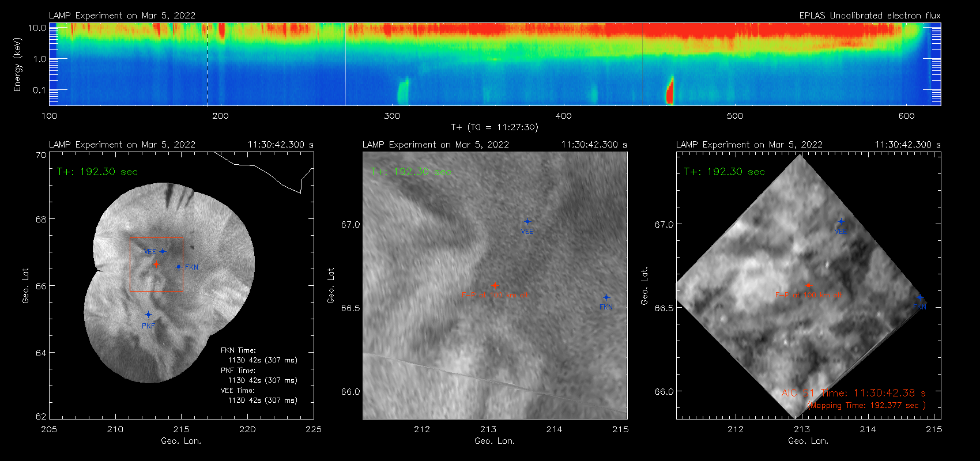The image size is (980, 461).
Task: Click the blue FKN marker in middle zoomed panel
Action: [x=606, y=297]
